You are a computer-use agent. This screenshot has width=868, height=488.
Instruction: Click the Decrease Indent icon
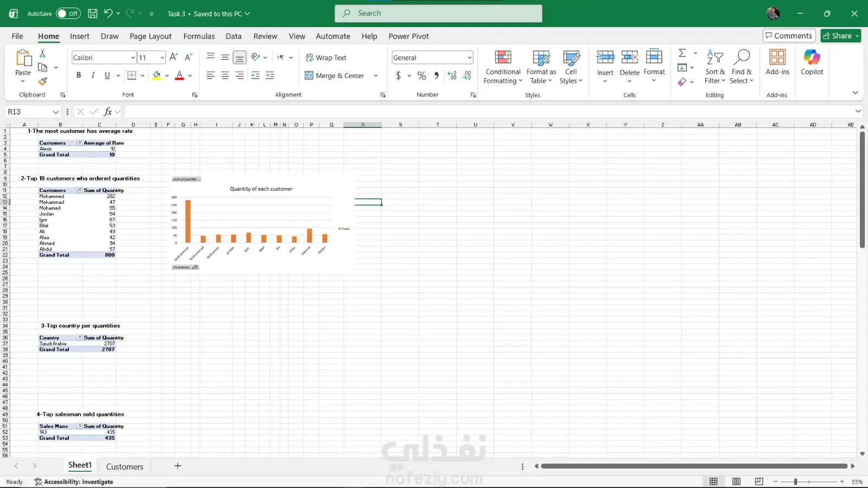[x=256, y=75]
